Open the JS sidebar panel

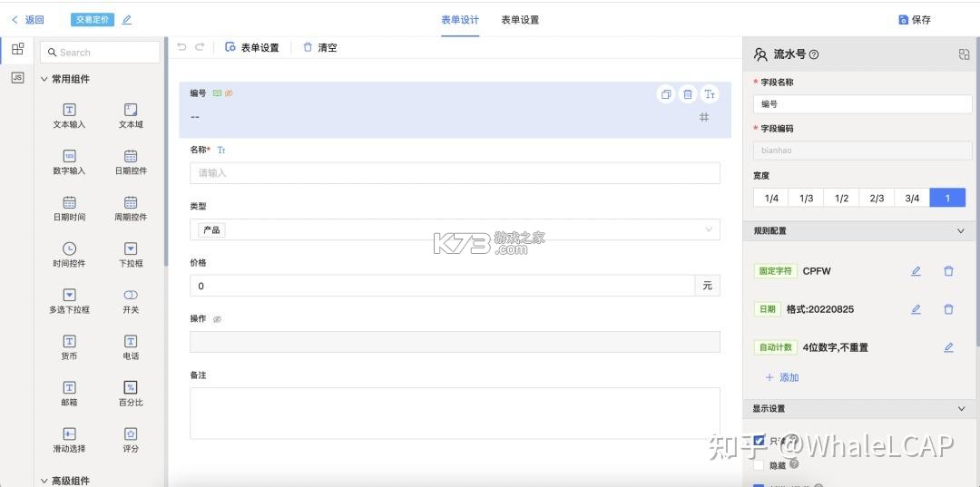point(18,77)
